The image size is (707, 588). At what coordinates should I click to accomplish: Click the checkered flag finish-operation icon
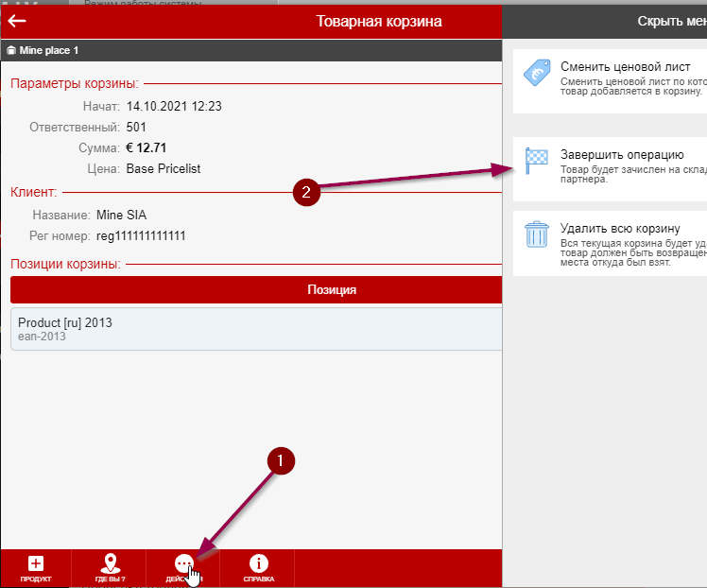(x=537, y=159)
